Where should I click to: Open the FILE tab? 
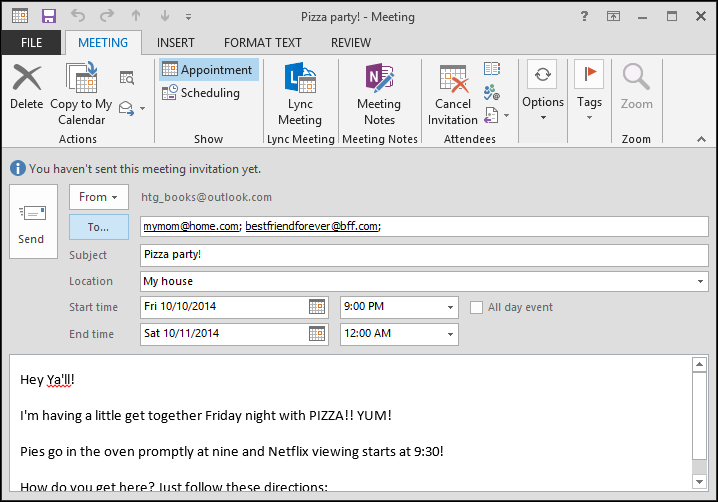31,43
